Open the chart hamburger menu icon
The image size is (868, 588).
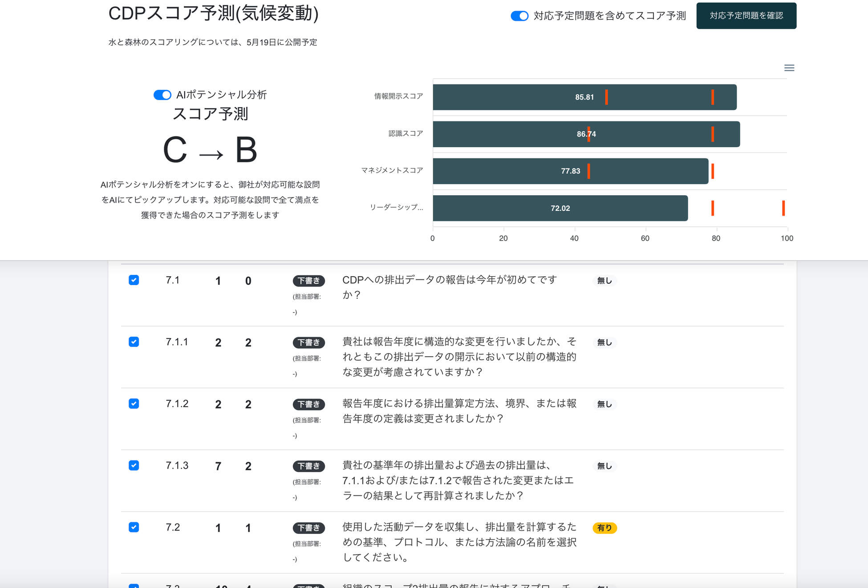pyautogui.click(x=789, y=68)
